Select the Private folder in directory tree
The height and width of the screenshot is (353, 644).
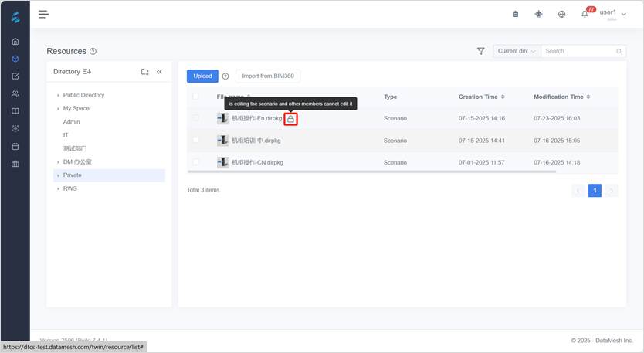[x=73, y=175]
